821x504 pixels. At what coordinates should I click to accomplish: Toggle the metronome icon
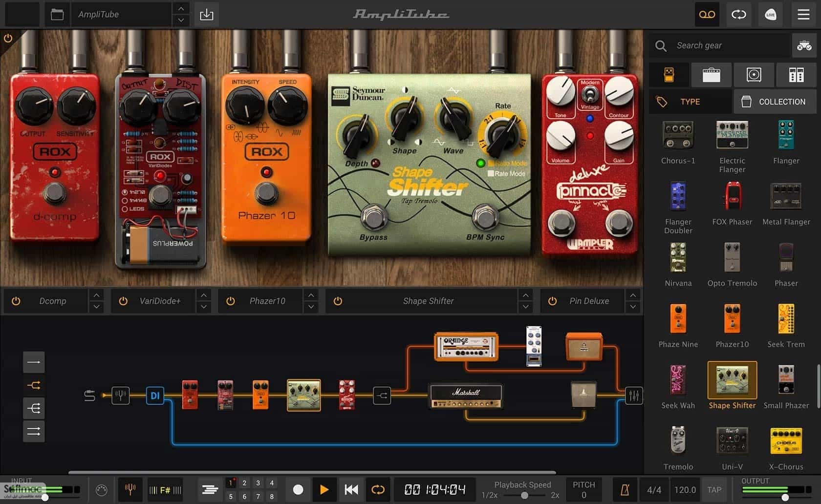pos(624,489)
